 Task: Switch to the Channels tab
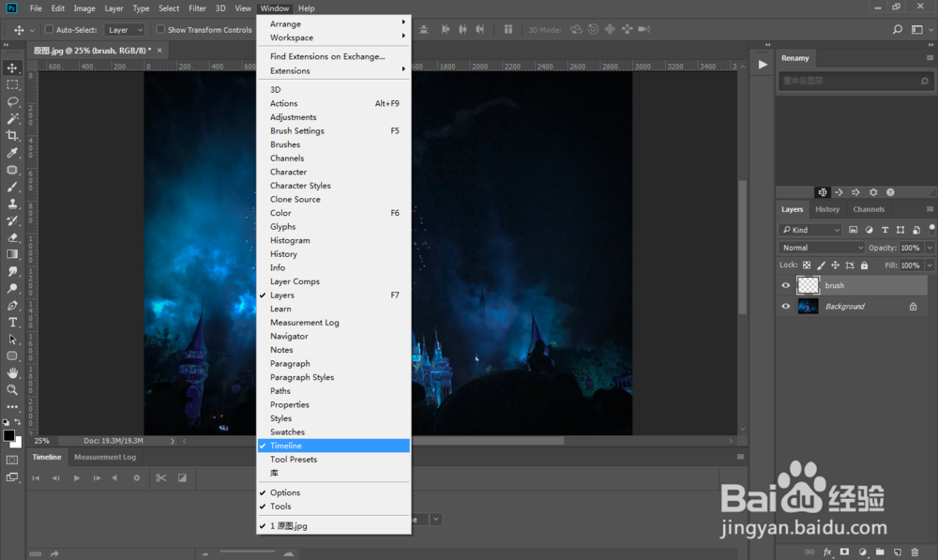click(x=869, y=209)
